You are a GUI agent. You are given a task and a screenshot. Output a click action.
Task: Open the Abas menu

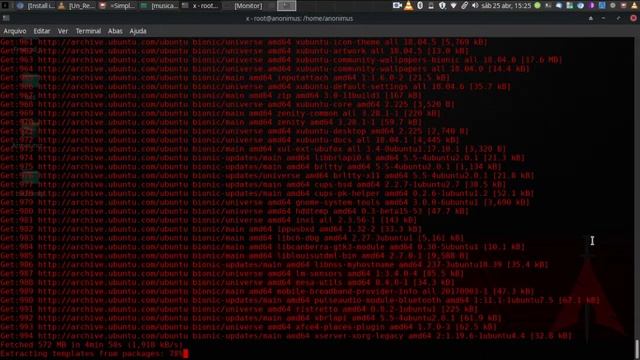coord(115,31)
